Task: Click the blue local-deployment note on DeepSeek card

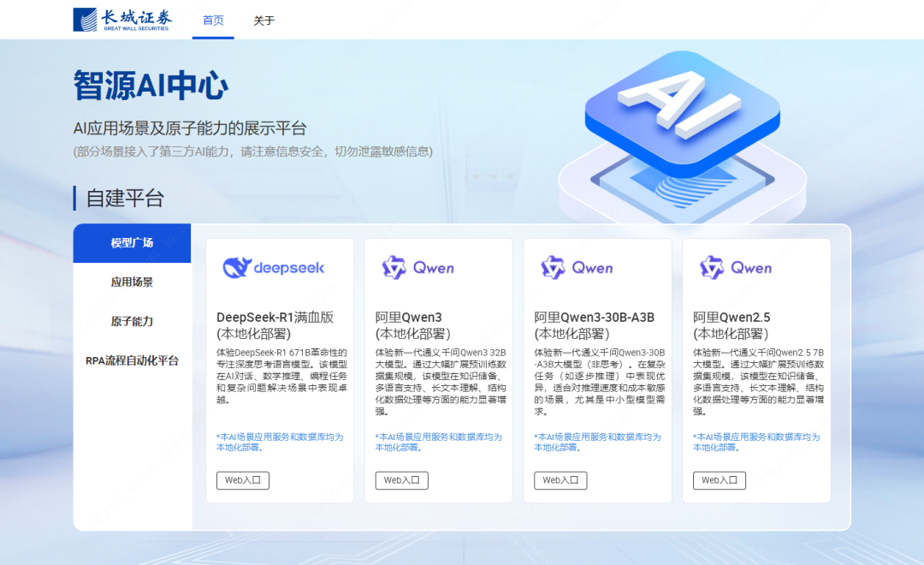Action: 280,443
